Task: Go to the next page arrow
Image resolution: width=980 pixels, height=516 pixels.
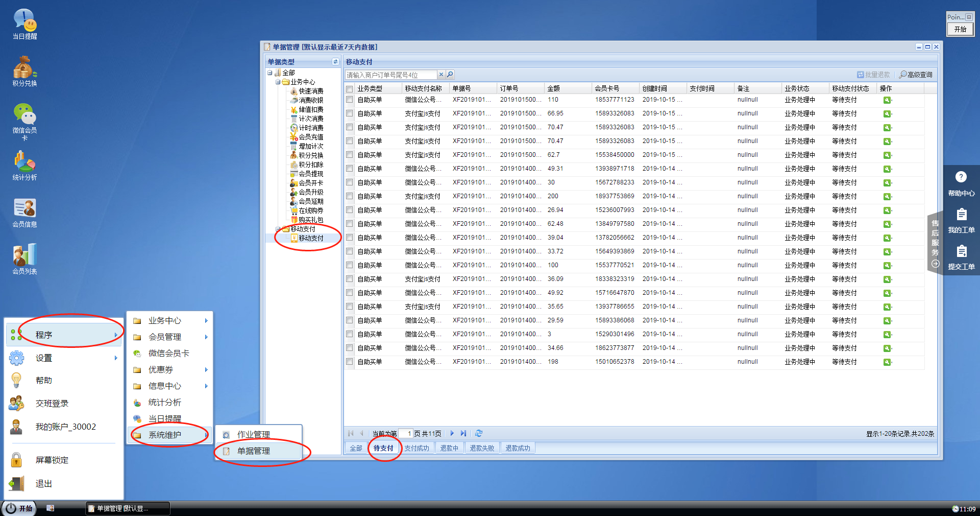Action: [x=452, y=433]
